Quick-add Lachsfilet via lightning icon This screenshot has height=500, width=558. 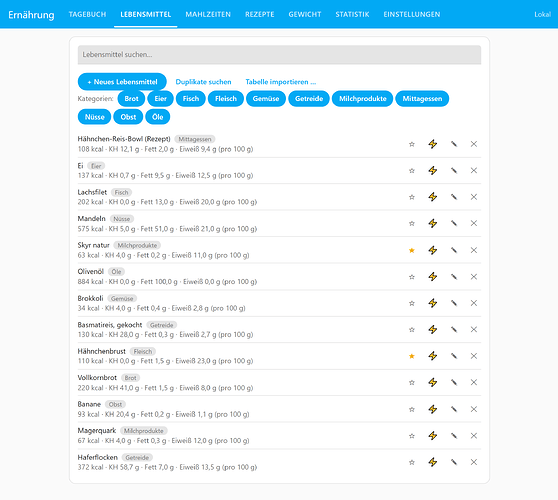[x=432, y=197]
